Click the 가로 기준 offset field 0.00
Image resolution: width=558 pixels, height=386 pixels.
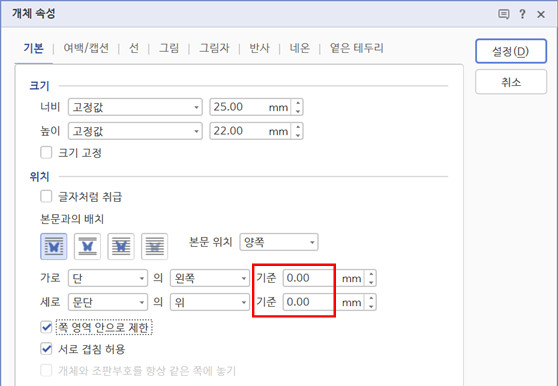[323, 278]
